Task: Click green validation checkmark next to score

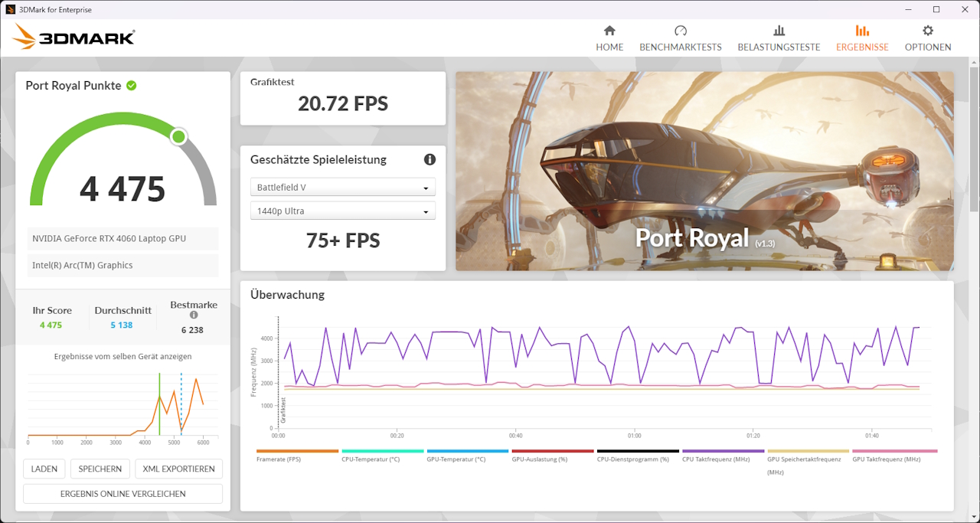Action: 132,85
